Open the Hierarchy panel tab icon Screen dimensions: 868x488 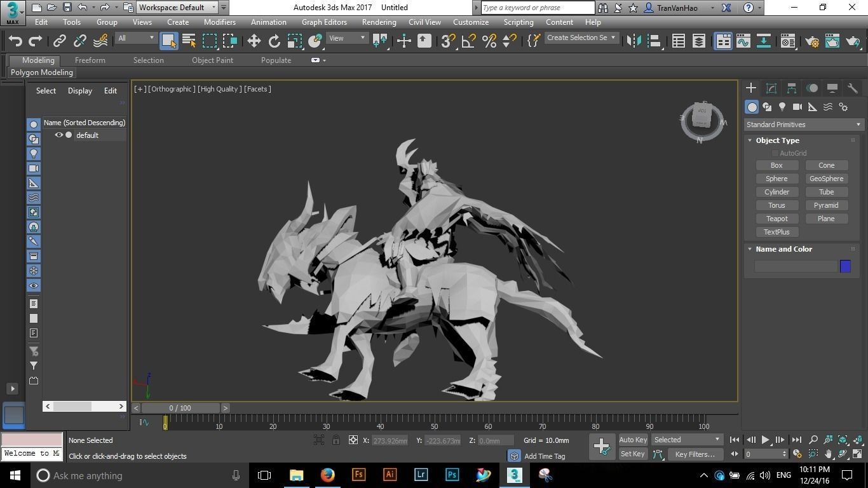click(x=792, y=88)
